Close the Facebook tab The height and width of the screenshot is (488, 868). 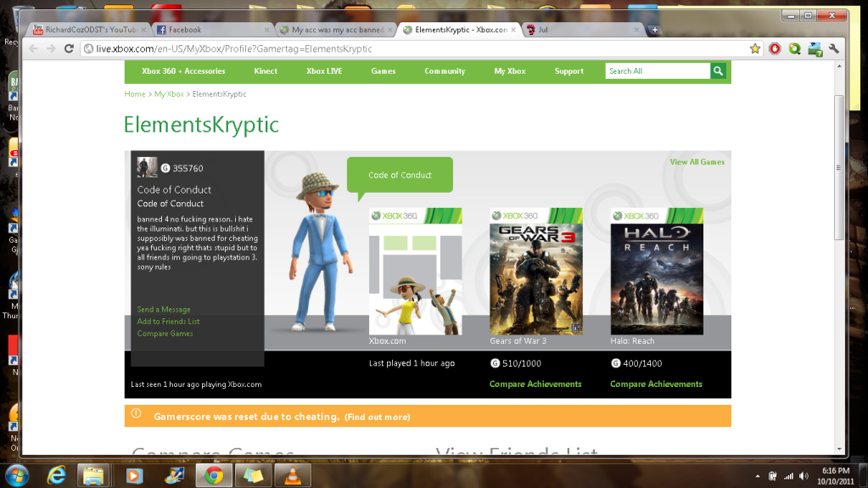coord(266,30)
